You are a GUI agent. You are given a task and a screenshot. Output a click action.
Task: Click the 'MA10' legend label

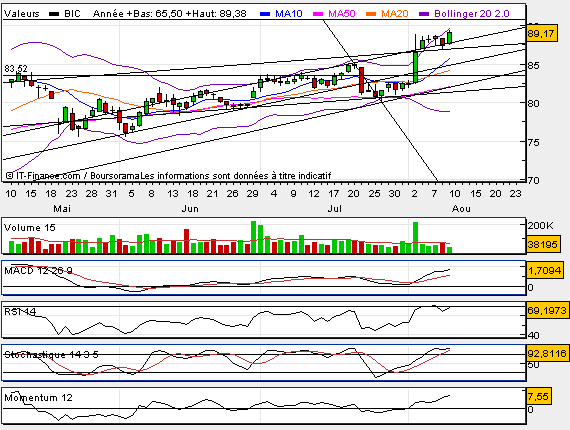(289, 14)
